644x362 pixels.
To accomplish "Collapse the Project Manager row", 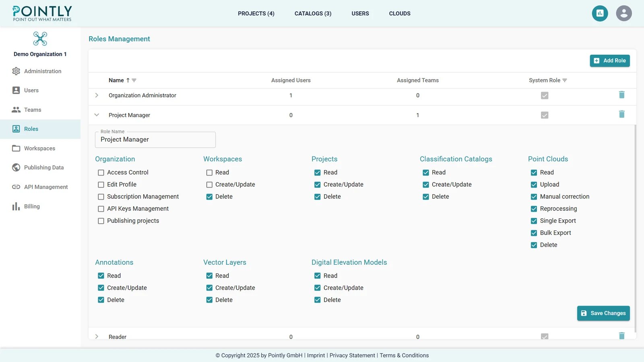I will (x=97, y=115).
